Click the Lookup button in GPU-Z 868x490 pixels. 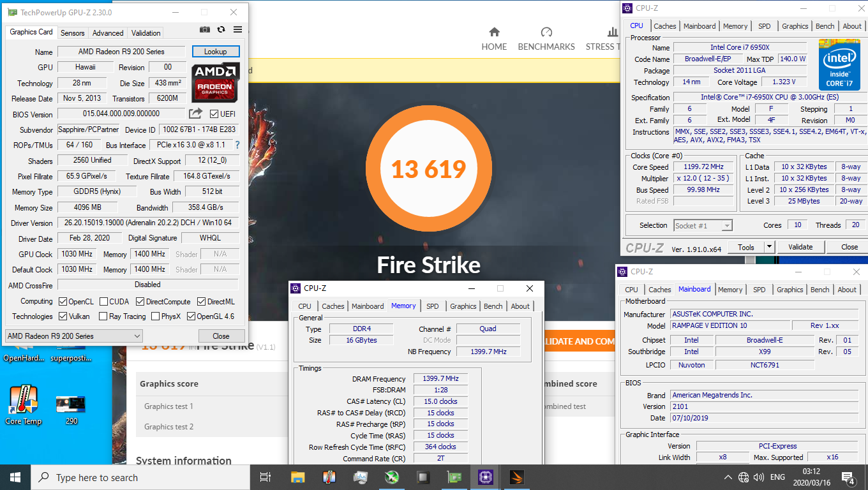point(215,52)
